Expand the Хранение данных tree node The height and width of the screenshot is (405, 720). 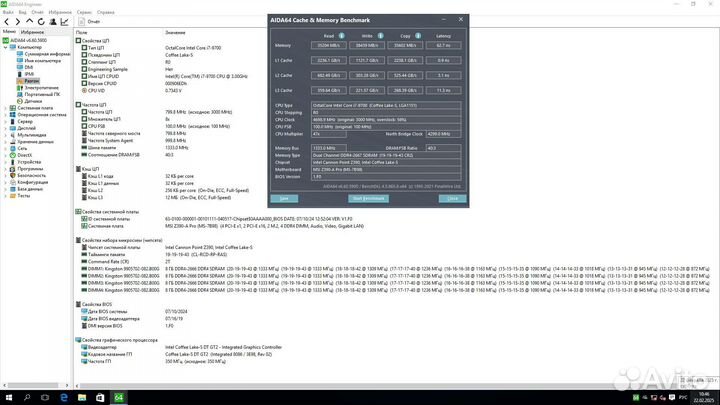(6, 142)
